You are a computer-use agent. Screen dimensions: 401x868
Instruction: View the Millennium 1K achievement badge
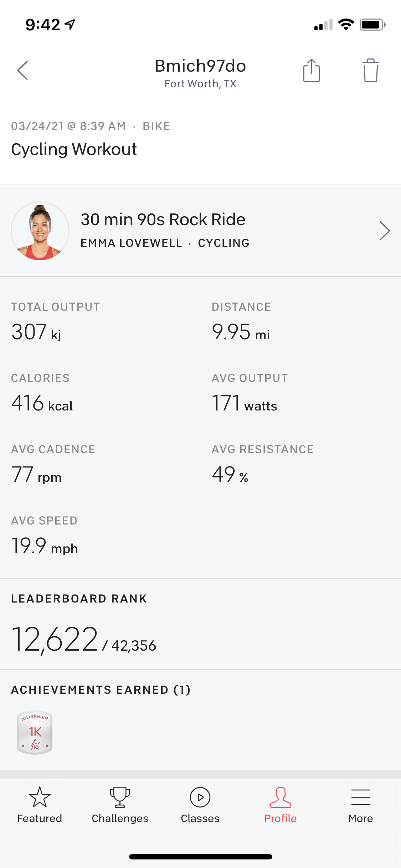pos(35,732)
